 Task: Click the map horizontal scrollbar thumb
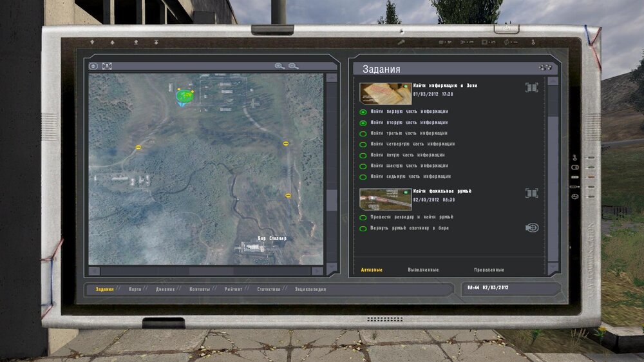[211, 271]
